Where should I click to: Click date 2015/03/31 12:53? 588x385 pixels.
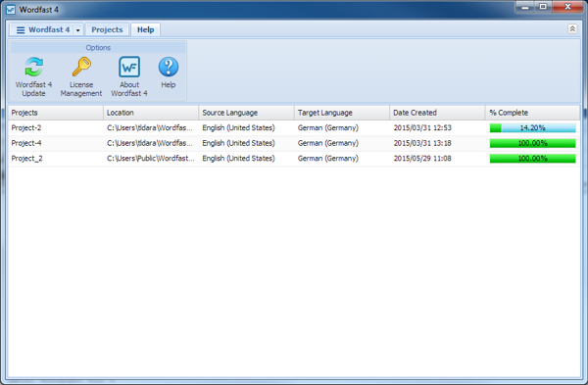(422, 127)
